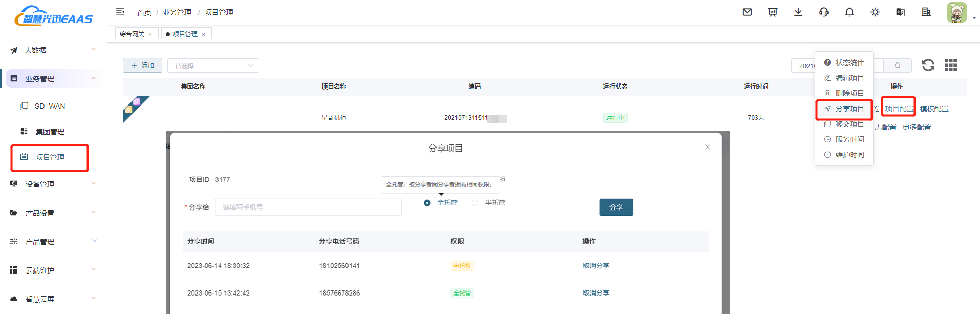The height and width of the screenshot is (314, 980).
Task: Toggle the sun theme icon
Action: 875,12
